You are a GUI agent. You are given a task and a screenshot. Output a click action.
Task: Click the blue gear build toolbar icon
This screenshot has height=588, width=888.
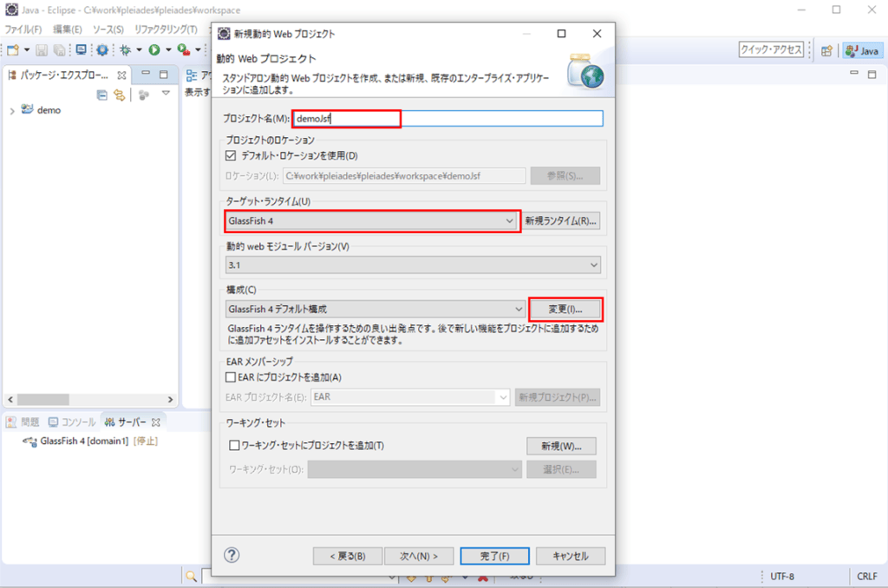(102, 50)
